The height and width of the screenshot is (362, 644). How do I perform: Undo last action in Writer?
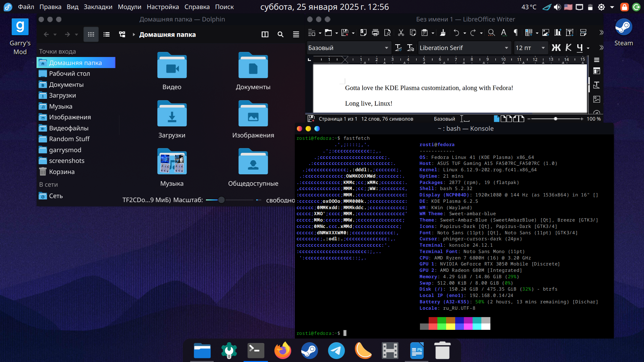(x=456, y=33)
